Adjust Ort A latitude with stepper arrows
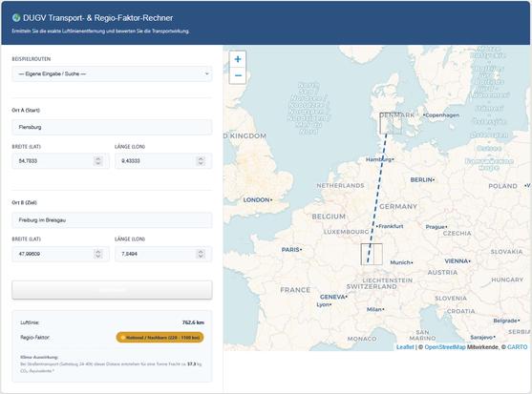 click(x=98, y=161)
